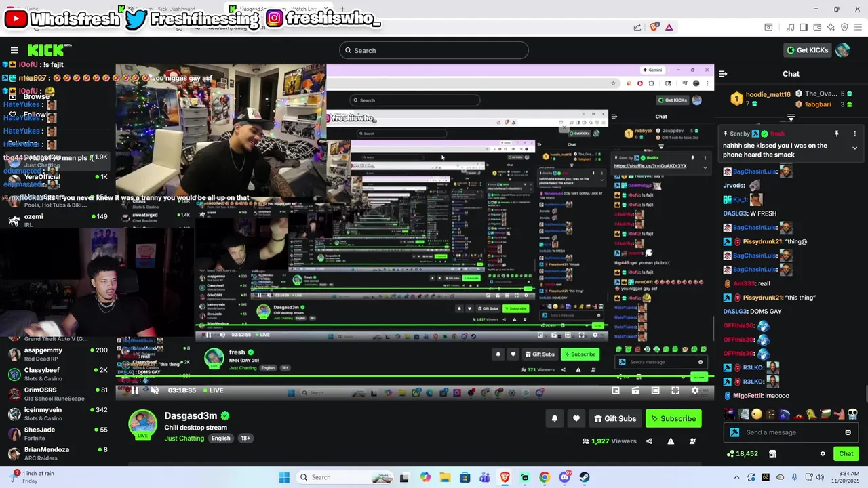The height and width of the screenshot is (488, 868).
Task: Open chat settings gear icon
Action: (x=823, y=454)
